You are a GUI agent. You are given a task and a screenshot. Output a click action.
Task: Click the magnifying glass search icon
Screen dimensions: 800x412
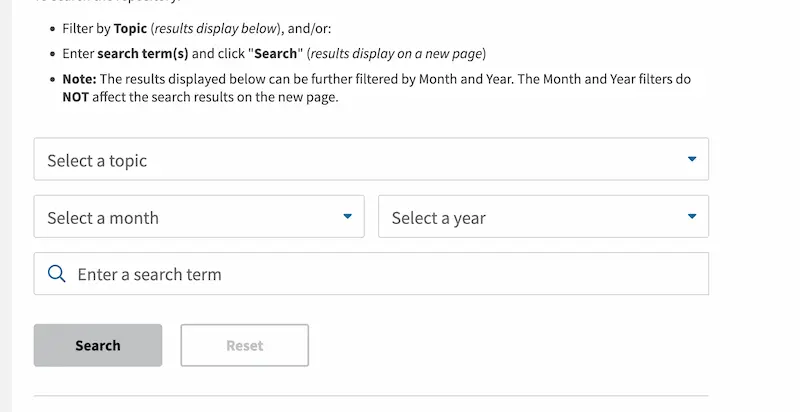(x=57, y=274)
